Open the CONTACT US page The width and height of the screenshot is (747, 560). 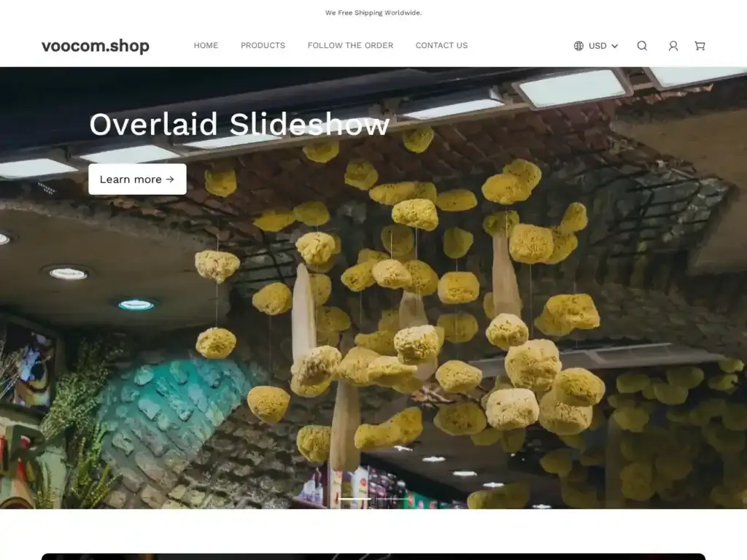coord(441,45)
